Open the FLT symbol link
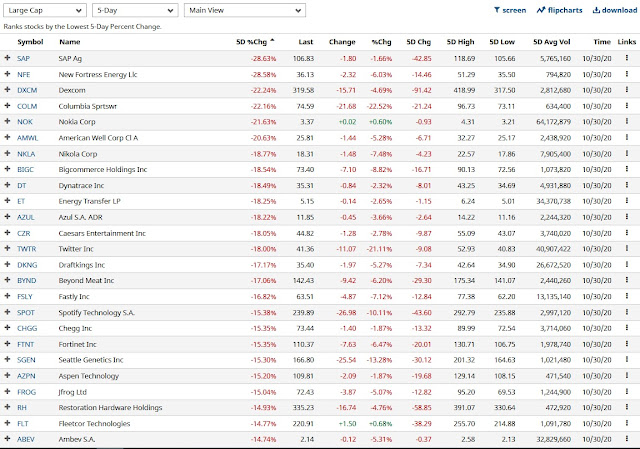The image size is (640, 449). coord(23,423)
